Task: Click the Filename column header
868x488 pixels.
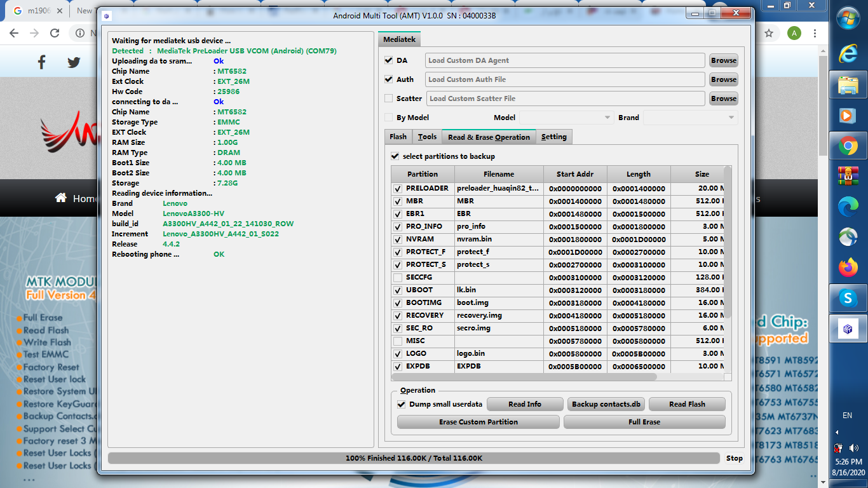Action: click(x=499, y=174)
